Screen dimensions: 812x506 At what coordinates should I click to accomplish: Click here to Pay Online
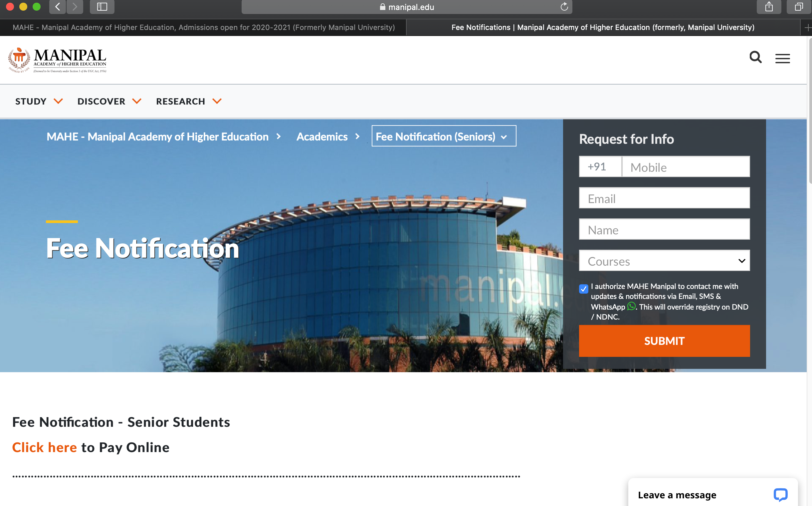tap(45, 447)
